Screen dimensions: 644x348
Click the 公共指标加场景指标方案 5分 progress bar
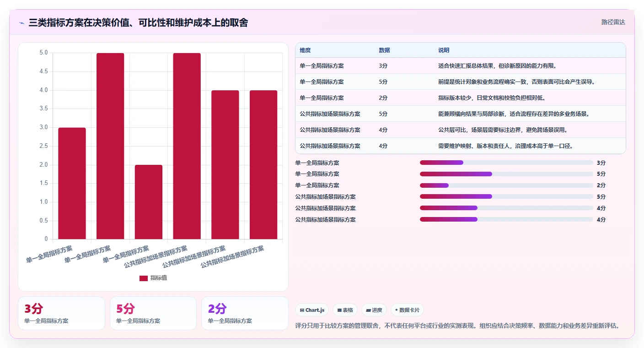click(x=506, y=197)
